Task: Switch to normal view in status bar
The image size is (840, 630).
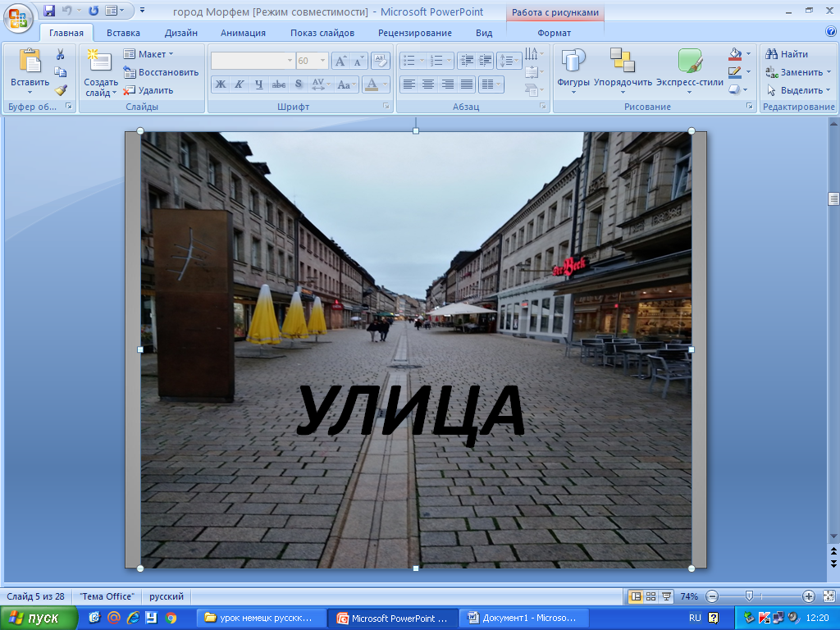Action: coord(635,596)
